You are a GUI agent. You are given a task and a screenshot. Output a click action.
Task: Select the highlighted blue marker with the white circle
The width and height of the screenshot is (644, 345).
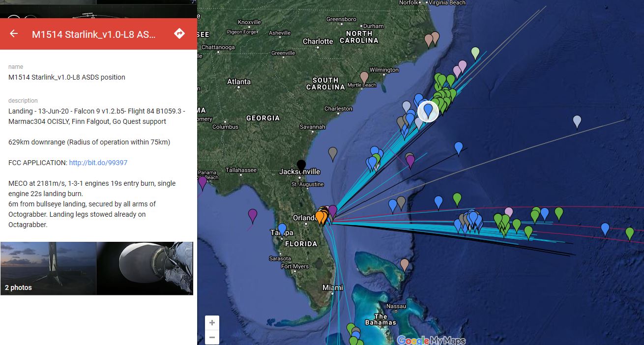tap(429, 111)
